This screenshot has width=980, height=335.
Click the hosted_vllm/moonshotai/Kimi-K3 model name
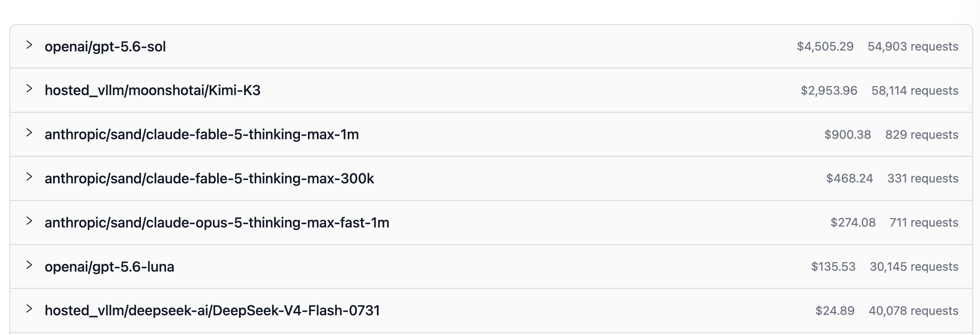152,90
